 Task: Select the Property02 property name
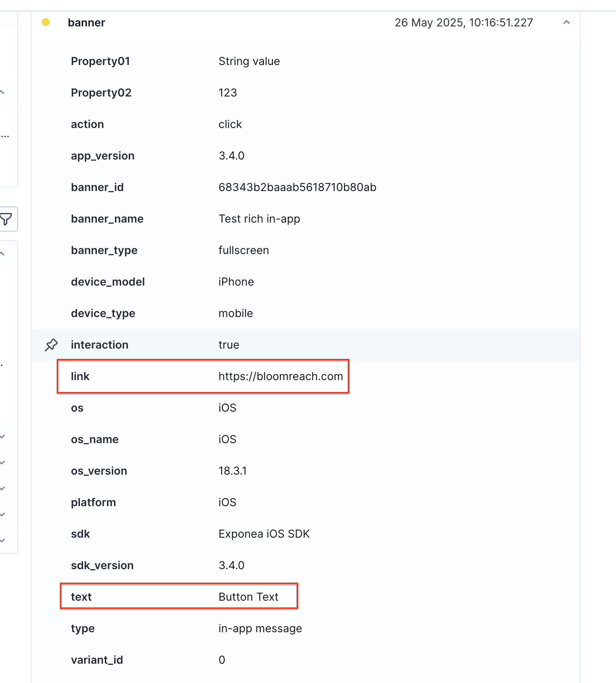[101, 93]
